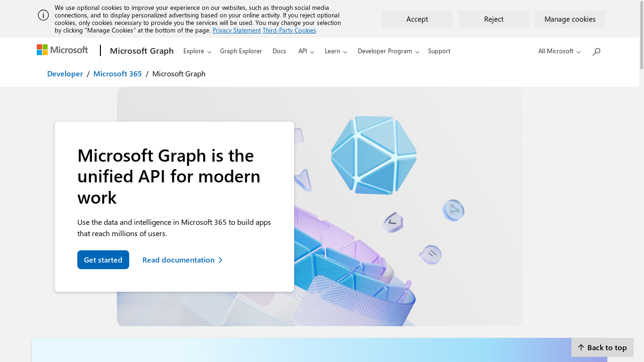This screenshot has height=362, width=644.
Task: Go to Microsoft 365 breadcrumb
Action: click(x=117, y=74)
